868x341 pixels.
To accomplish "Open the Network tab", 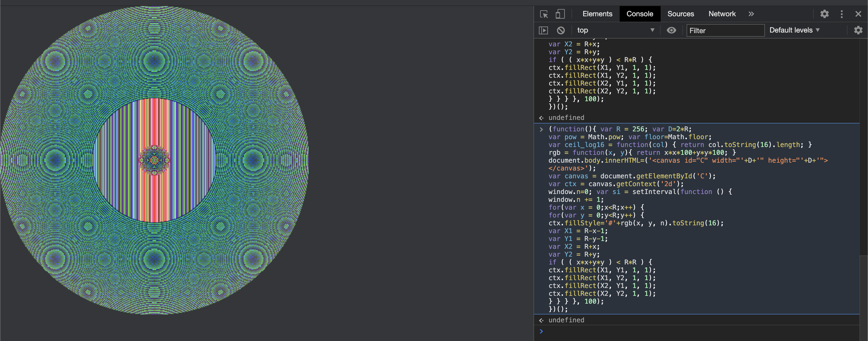I will [722, 14].
